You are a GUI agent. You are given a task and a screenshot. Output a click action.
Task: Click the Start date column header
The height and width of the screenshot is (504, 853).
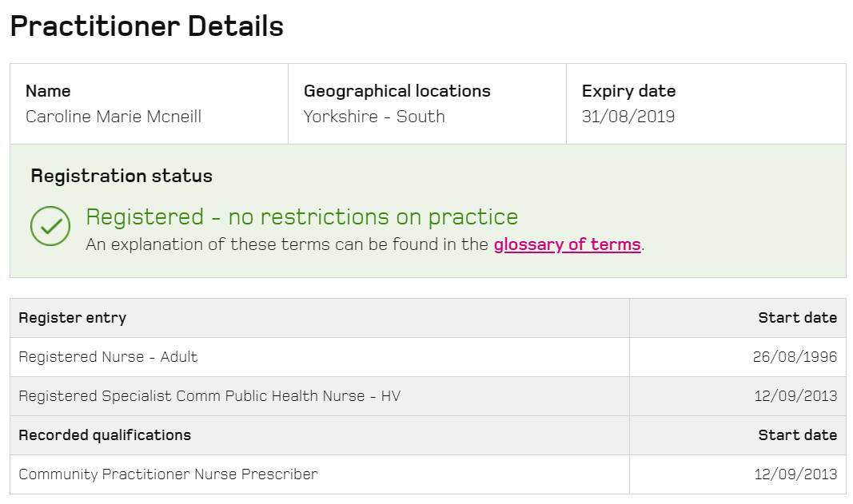coord(797,317)
